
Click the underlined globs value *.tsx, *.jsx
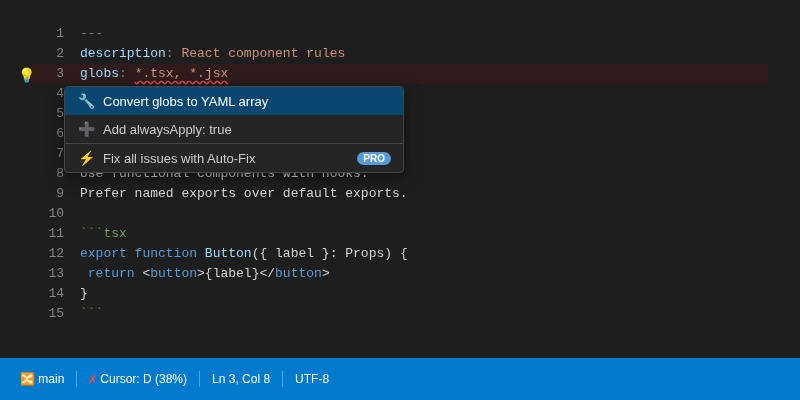coord(181,73)
